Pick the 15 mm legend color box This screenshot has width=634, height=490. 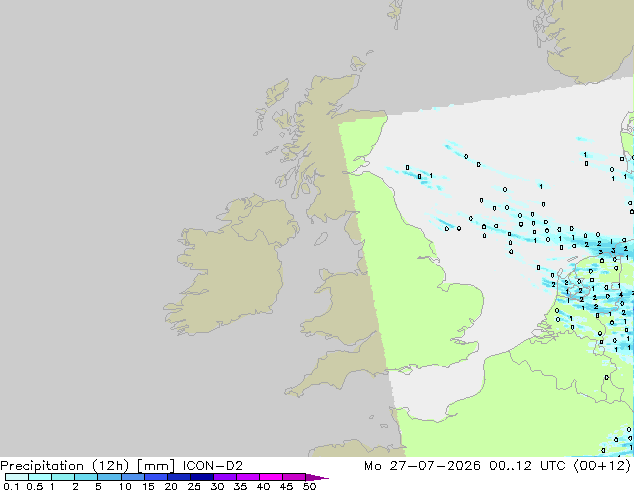pyautogui.click(x=156, y=477)
